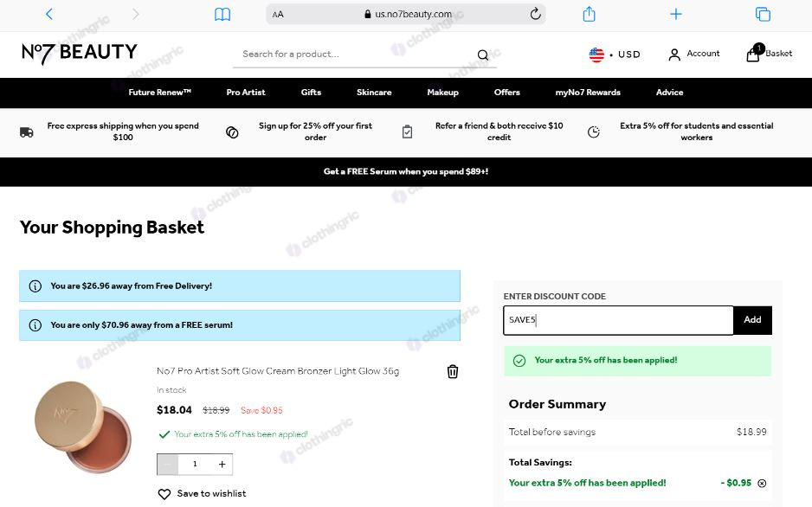Screen dimensions: 812x507
Task: Open myNo7 Rewards menu item
Action: (588, 93)
